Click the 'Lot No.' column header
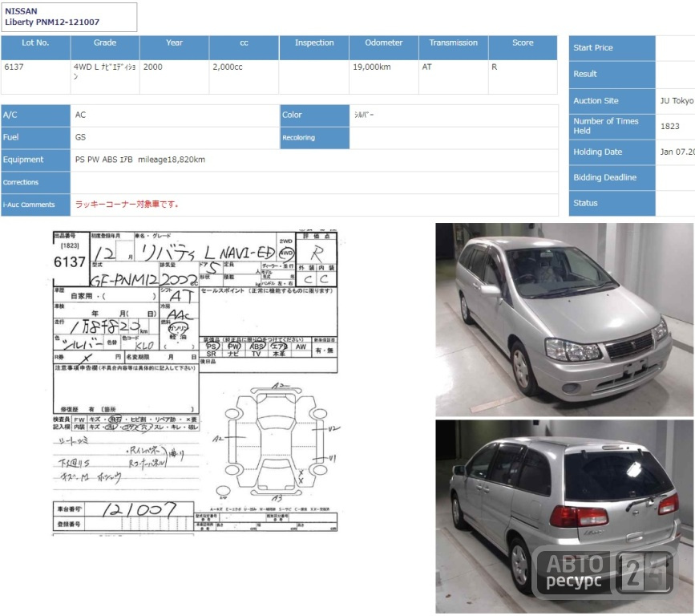This screenshot has width=695, height=616. (x=35, y=48)
